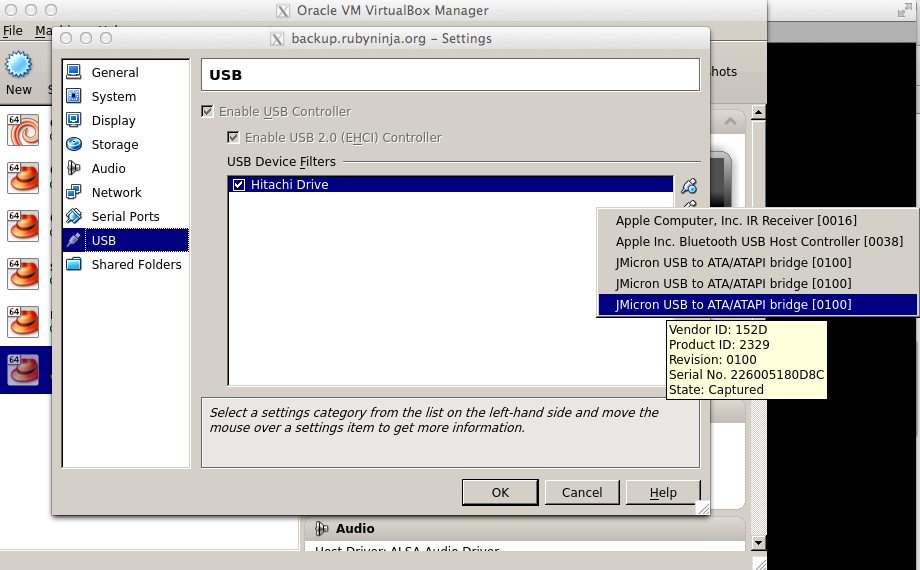Click the fullscreen arrows icon in the window's top-right corner

pos(905,10)
